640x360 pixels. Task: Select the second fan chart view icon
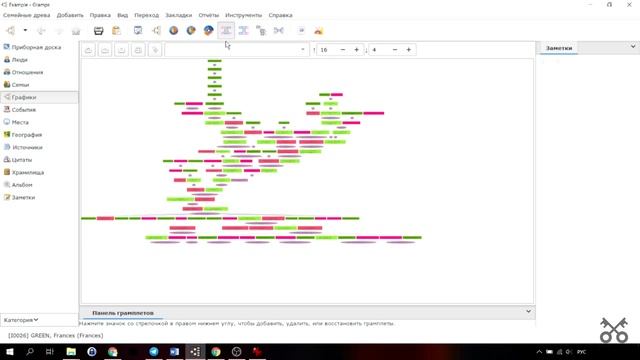[191, 31]
